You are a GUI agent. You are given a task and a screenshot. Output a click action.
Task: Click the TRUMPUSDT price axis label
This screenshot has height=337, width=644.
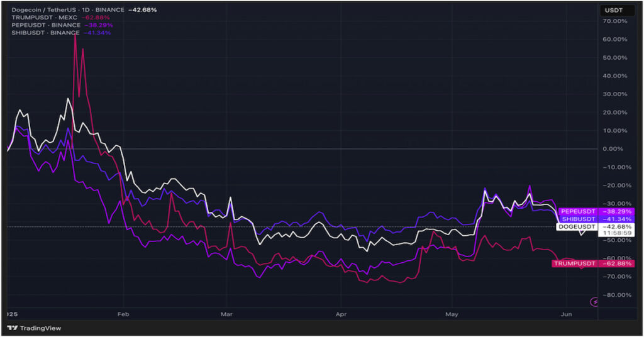pyautogui.click(x=593, y=263)
